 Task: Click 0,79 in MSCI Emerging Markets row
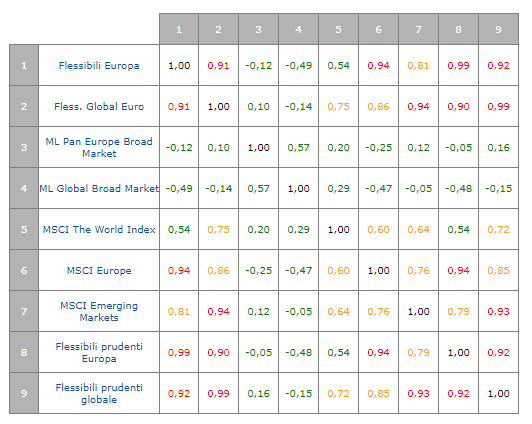coord(458,311)
